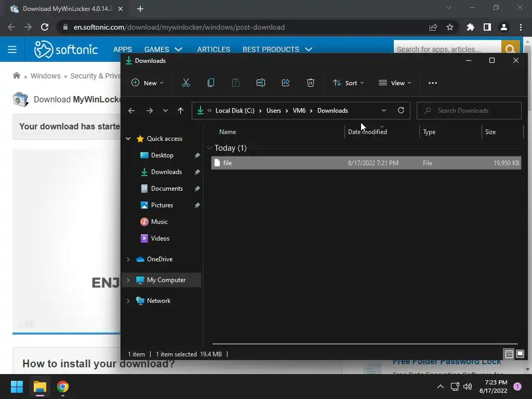
Task: Open ARTICLES menu on Softonic
Action: (x=214, y=49)
